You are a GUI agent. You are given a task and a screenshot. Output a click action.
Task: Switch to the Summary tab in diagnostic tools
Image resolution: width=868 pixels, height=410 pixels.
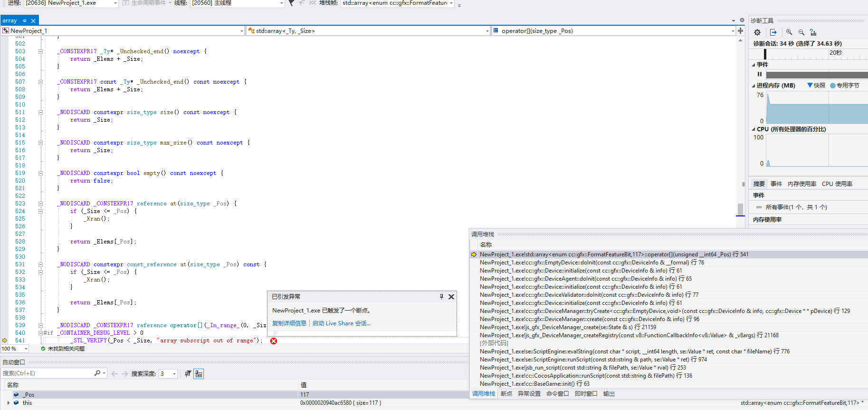click(759, 184)
